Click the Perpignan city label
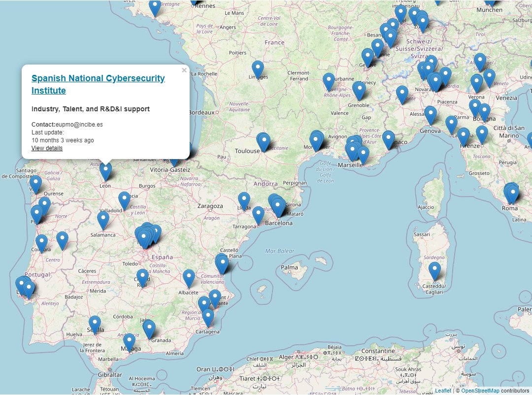 coord(295,183)
